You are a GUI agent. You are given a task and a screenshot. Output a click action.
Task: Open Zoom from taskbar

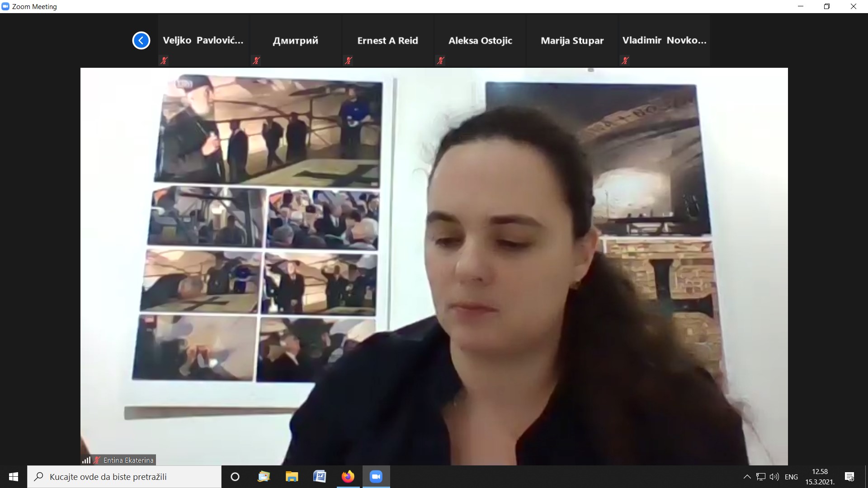pos(376,477)
